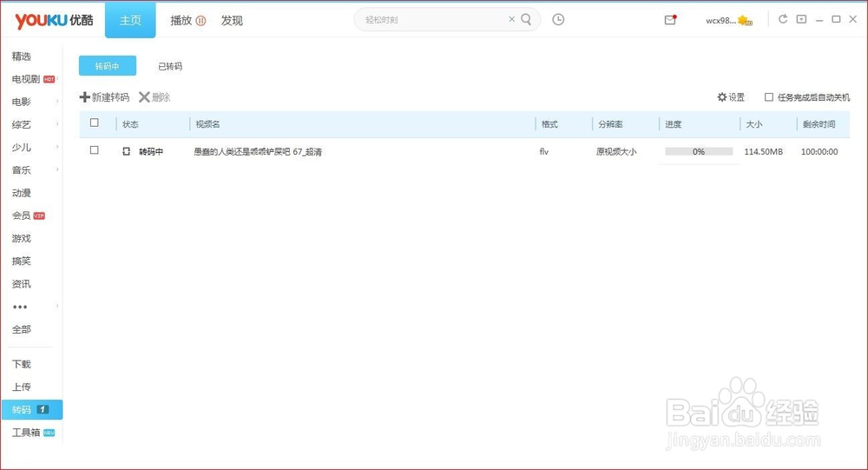The image size is (868, 470).
Task: Click the 剩余时间 column header
Action: pyautogui.click(x=819, y=124)
